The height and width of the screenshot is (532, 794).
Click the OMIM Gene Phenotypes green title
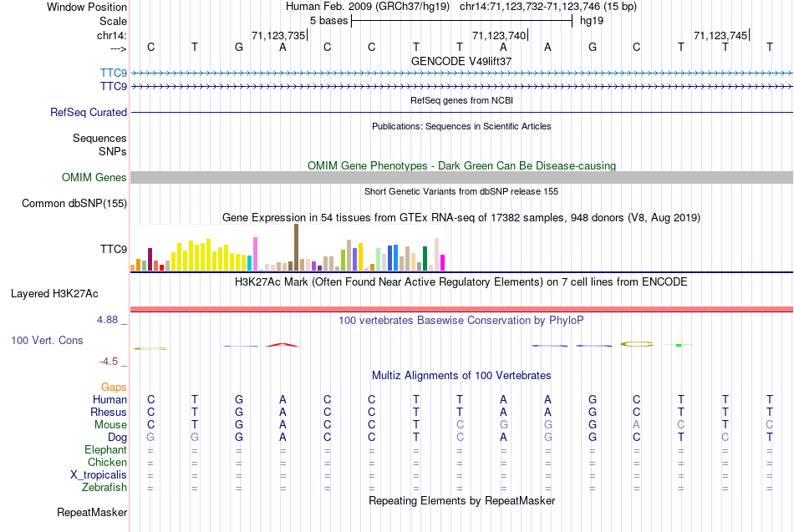(462, 165)
